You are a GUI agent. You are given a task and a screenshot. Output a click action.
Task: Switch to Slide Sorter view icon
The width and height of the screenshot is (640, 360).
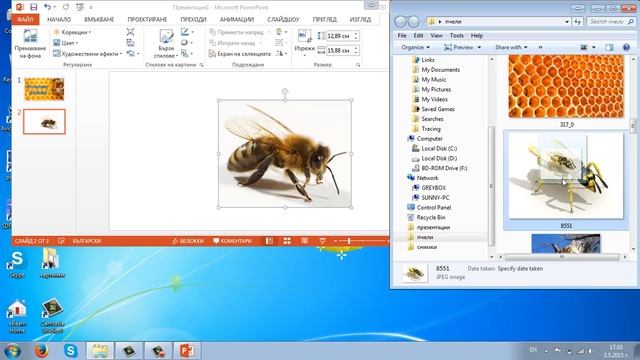tap(287, 241)
